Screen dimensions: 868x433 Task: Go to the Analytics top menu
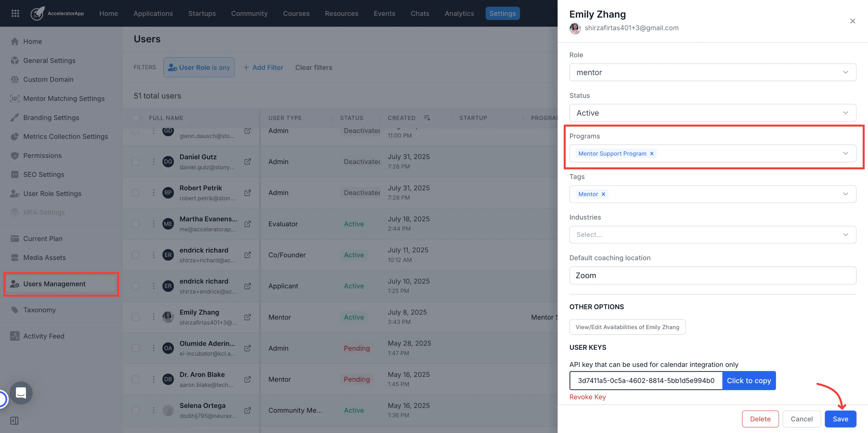click(459, 13)
